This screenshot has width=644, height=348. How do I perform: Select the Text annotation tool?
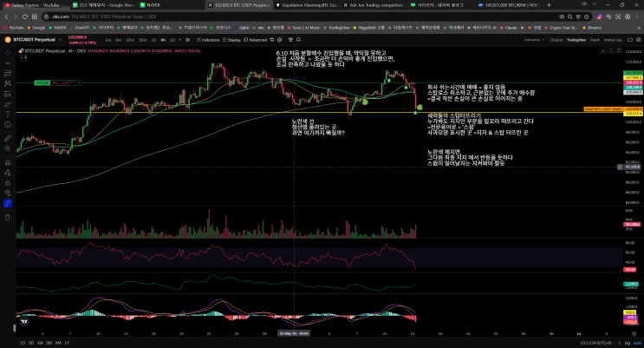tap(8, 115)
